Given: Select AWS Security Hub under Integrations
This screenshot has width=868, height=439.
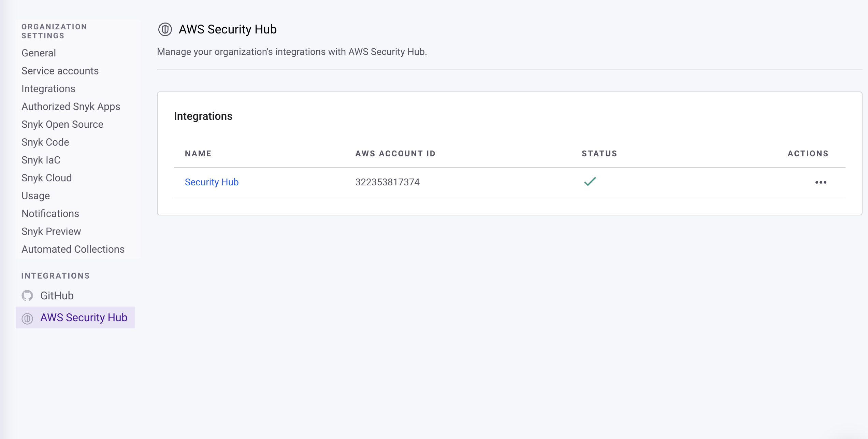Looking at the screenshot, I should click(84, 317).
